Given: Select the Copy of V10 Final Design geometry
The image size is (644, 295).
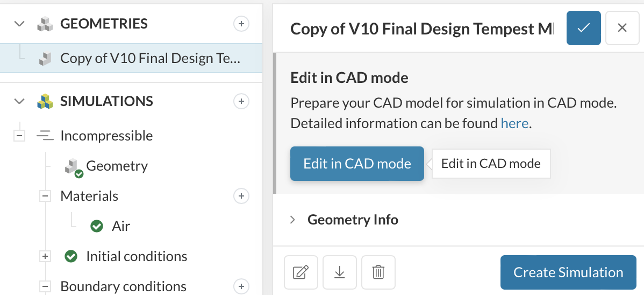Looking at the screenshot, I should (149, 58).
